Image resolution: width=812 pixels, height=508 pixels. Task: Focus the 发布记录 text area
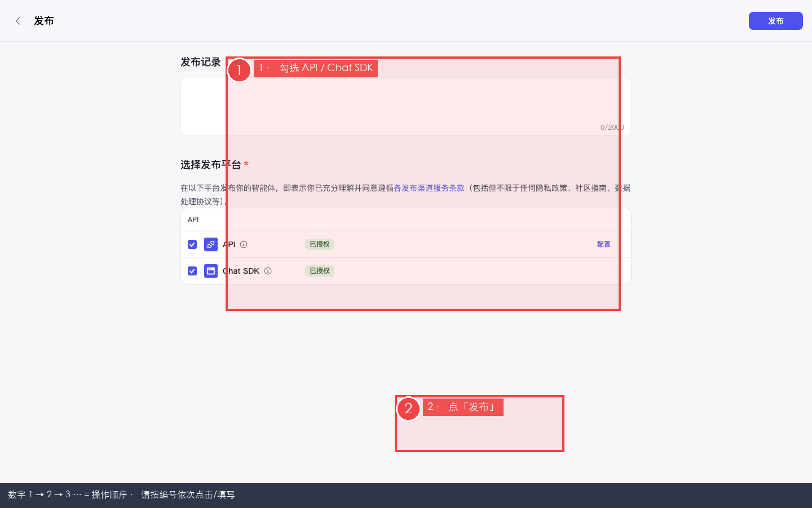pos(406,107)
